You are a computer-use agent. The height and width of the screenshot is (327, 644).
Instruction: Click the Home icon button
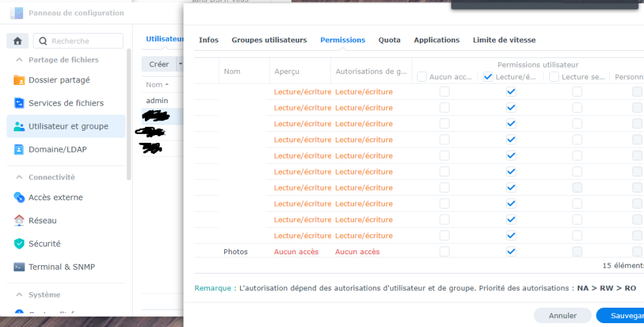coord(17,41)
